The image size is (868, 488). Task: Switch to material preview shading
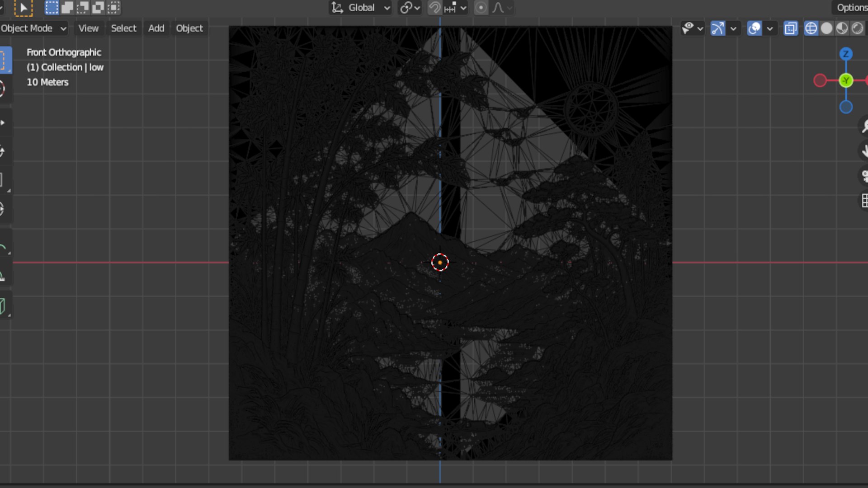click(x=842, y=28)
